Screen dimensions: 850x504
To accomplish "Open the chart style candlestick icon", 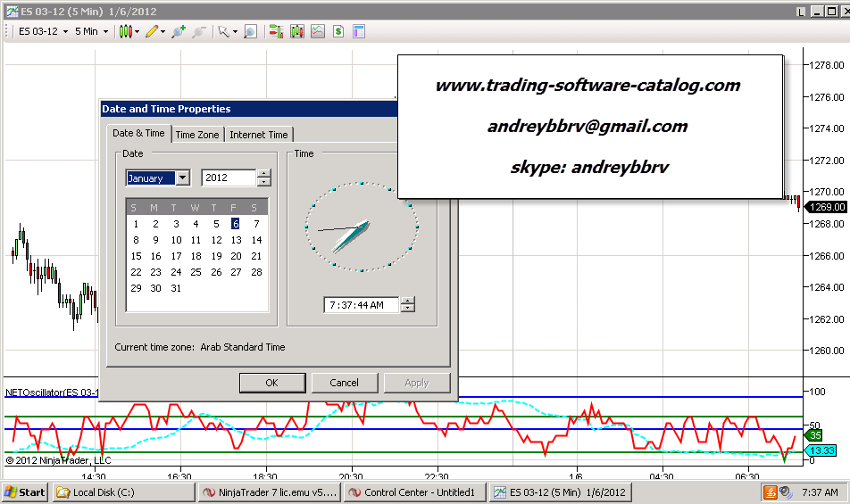I will pyautogui.click(x=126, y=31).
